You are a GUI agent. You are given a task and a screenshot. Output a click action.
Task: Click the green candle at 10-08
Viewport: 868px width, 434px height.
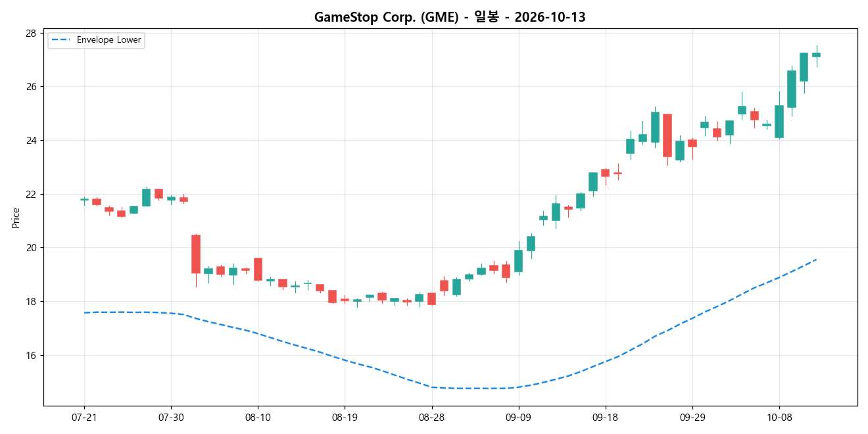[x=779, y=122]
